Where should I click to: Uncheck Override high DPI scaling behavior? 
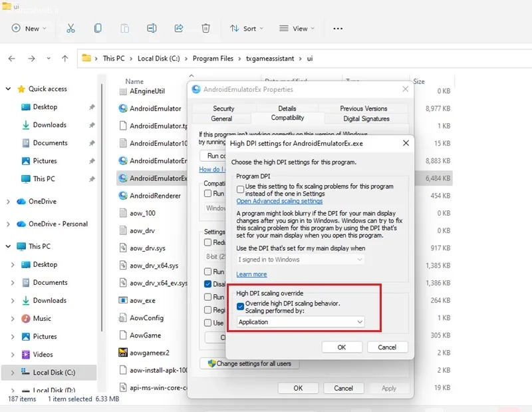[241, 306]
